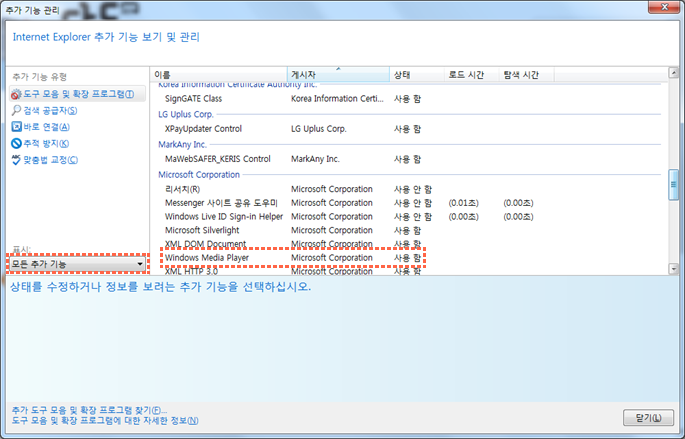Screen dimensions: 685x439
Task: Click the spelling correction ABC checkmark icon
Action: 16,160
